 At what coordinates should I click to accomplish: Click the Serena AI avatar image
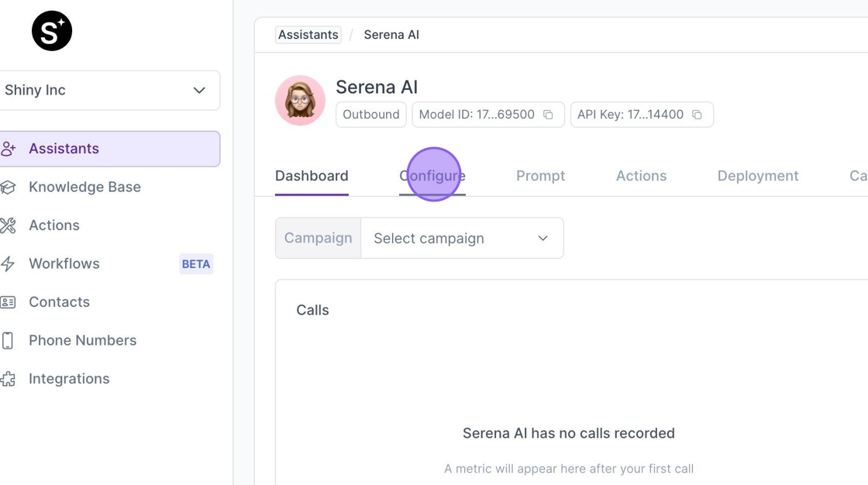(300, 100)
